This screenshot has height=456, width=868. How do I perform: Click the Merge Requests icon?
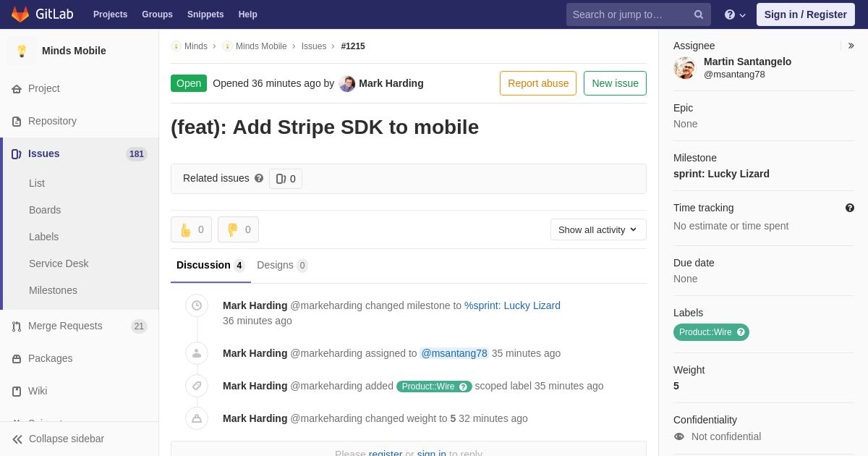(17, 326)
